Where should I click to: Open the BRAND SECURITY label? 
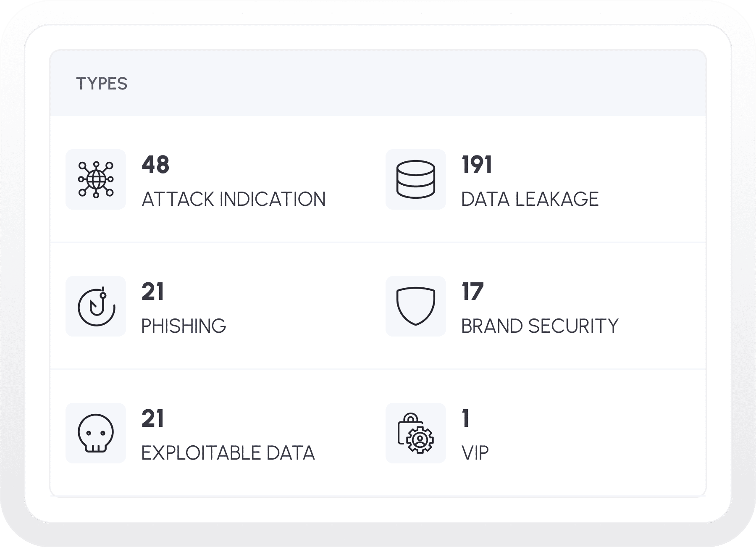[x=540, y=326]
